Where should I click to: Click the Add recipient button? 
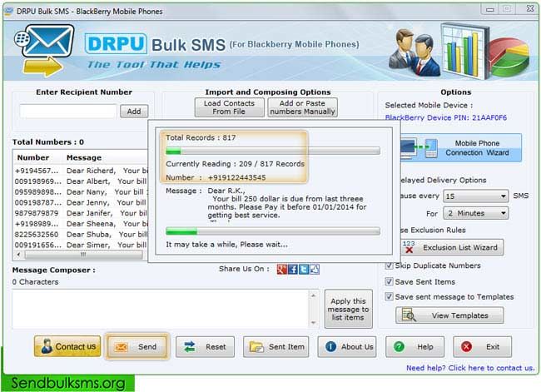[134, 112]
